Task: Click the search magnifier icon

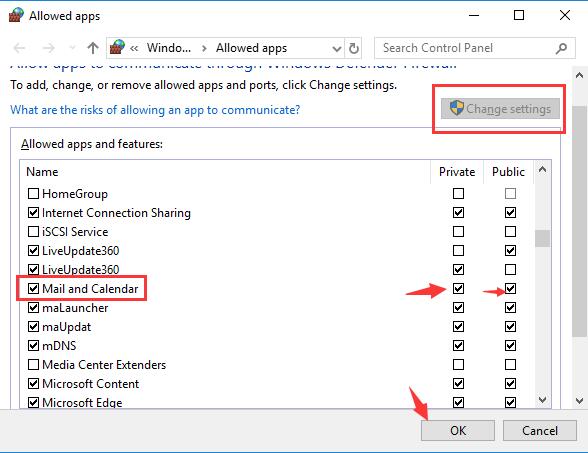Action: [x=561, y=48]
